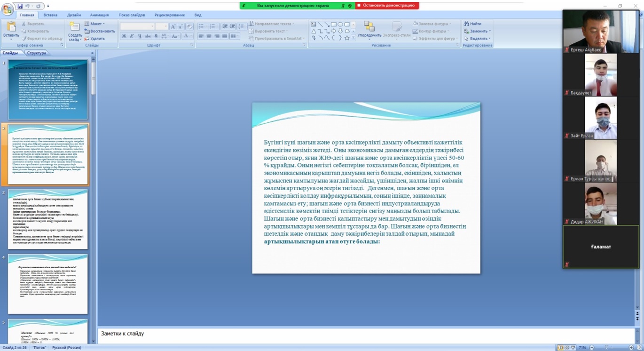
Task: Open the font name combo box
Action: tap(137, 27)
